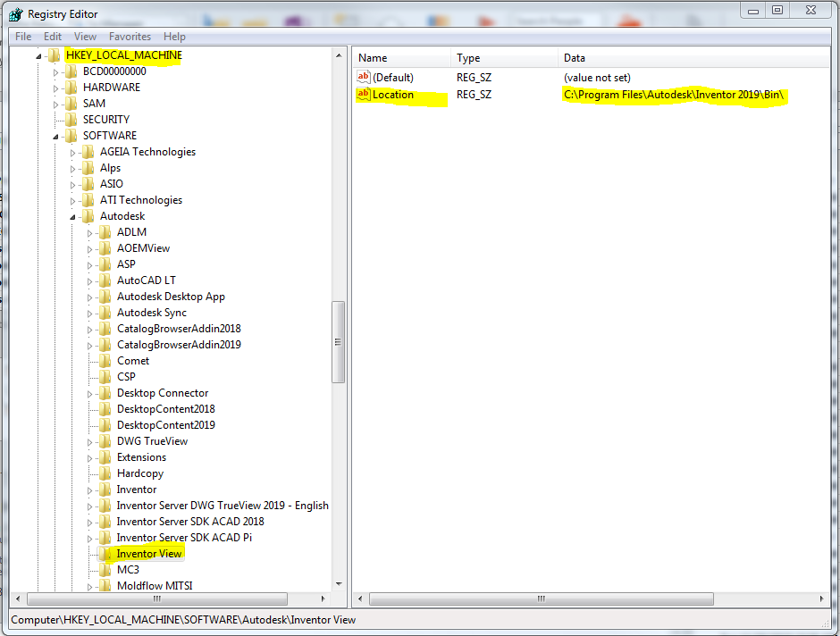Expand the Inventor Server SDK ACAD 2018 key
840x636 pixels.
[x=90, y=523]
